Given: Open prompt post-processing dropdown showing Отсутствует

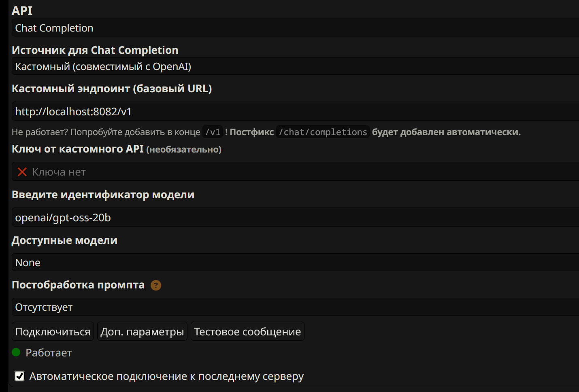Looking at the screenshot, I should (295, 307).
